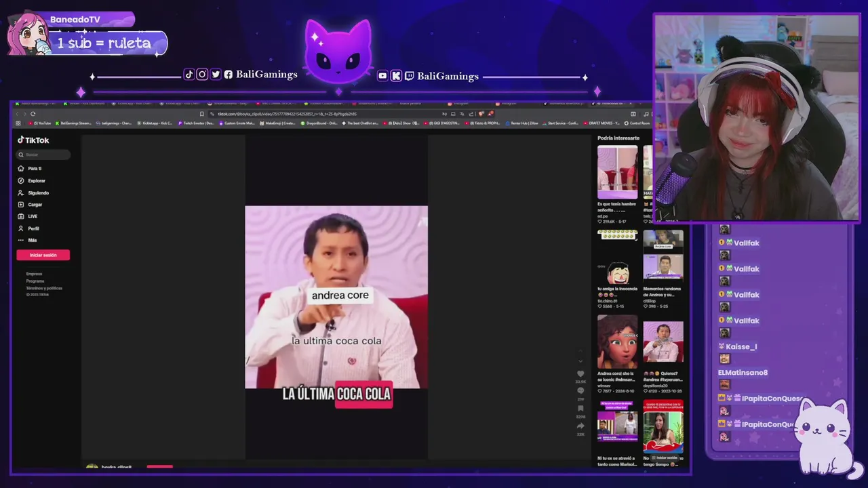Open Términos y políticas link

pyautogui.click(x=44, y=288)
